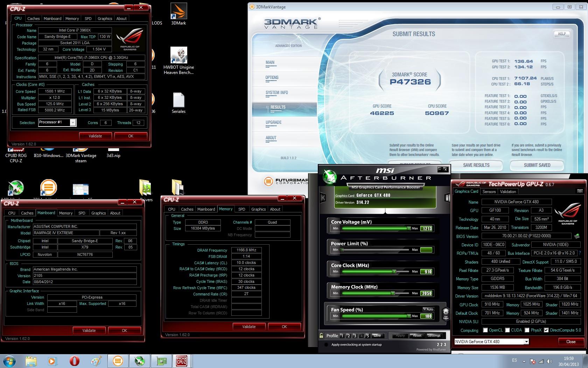Viewport: 588px width, 368px height.
Task: Open the Processor #1 selection dropdown
Action: point(73,122)
